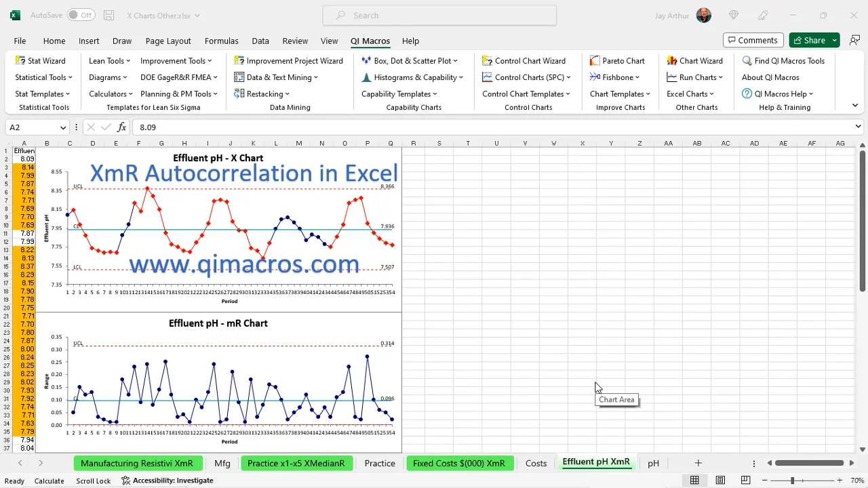Expand the formula bar
The height and width of the screenshot is (488, 868).
tap(858, 126)
